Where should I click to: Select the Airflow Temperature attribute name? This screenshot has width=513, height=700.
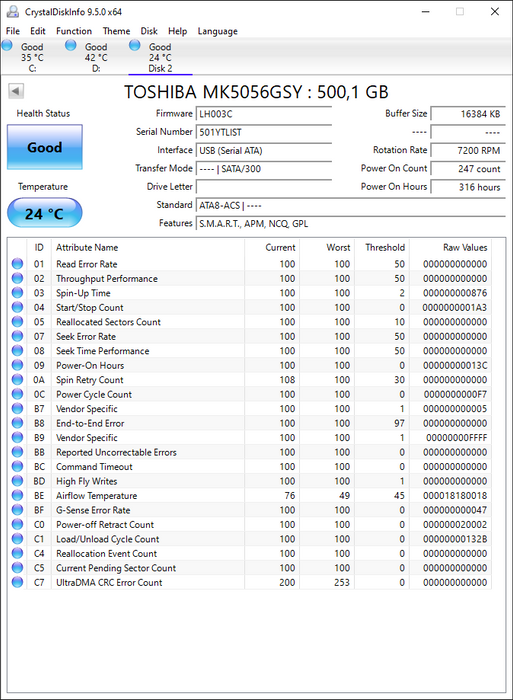96,496
